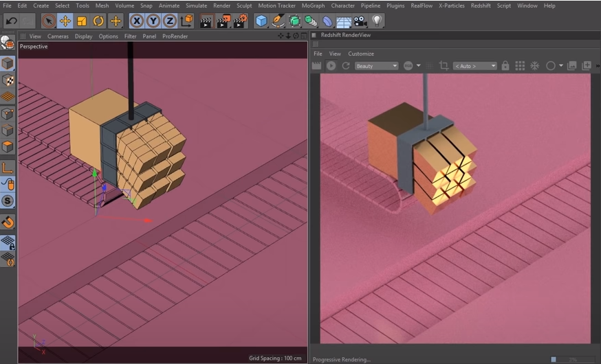The width and height of the screenshot is (601, 364).
Task: Activate the Move tool
Action: pyautogui.click(x=65, y=21)
